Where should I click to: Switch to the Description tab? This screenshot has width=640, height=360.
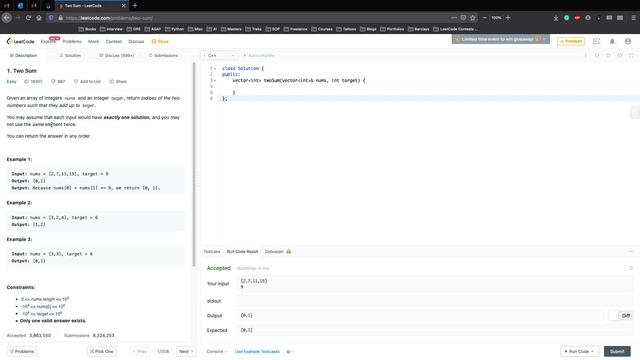(23, 56)
